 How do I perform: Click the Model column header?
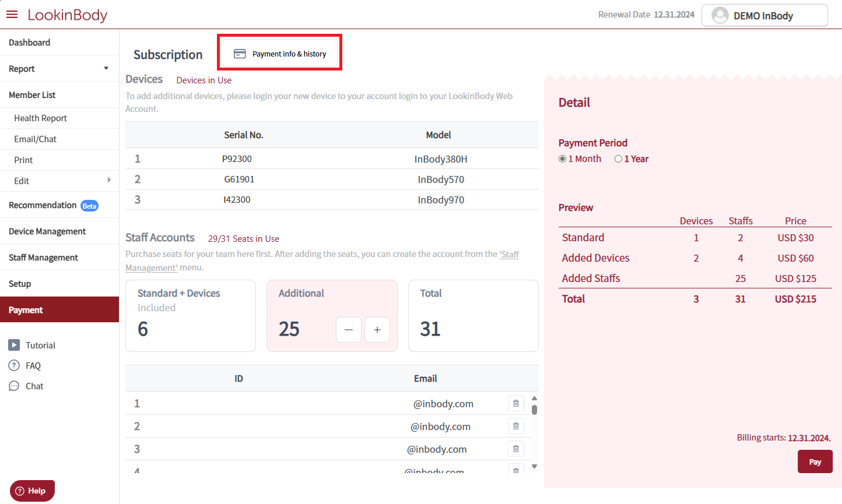pyautogui.click(x=438, y=135)
